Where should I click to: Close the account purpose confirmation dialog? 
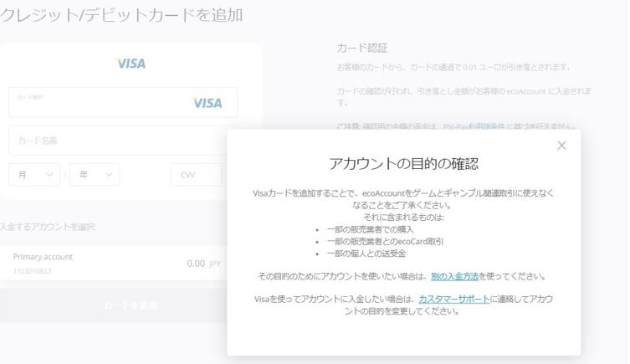561,146
